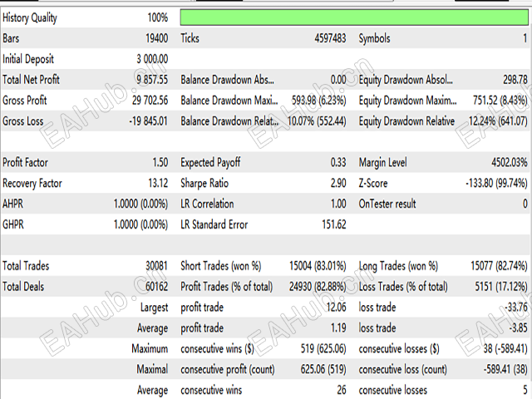
Task: Select the Gross Loss value -19 845.01
Action: (x=148, y=121)
